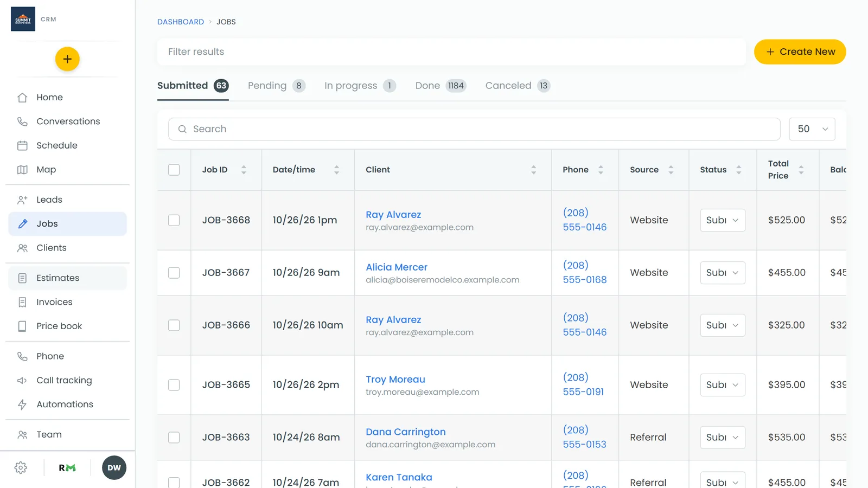Screen dimensions: 868x488
Task: Select the JOB-3666 row checkbox
Action: click(x=174, y=325)
